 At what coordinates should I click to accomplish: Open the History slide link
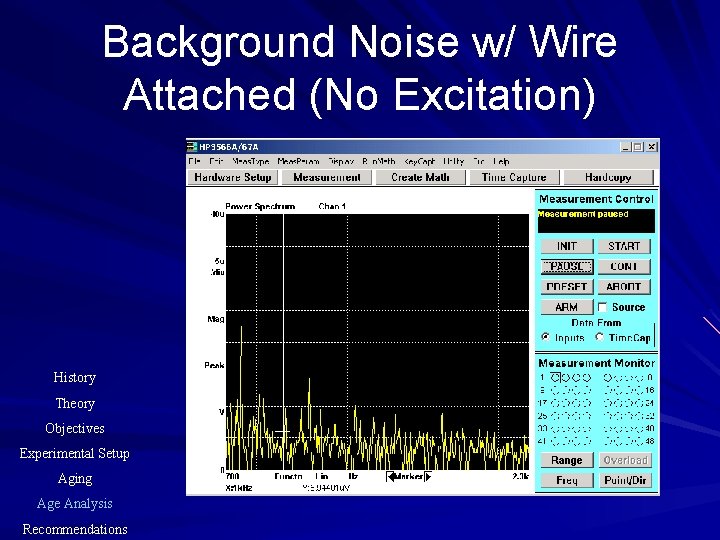(74, 377)
